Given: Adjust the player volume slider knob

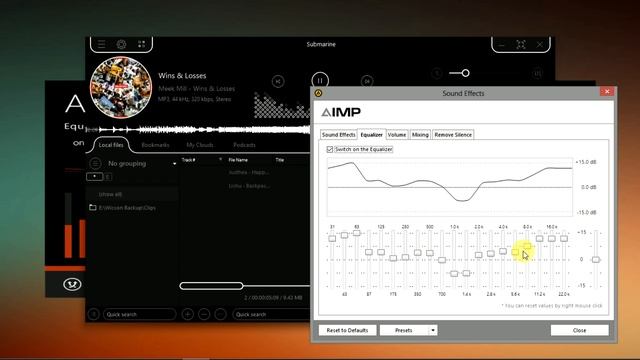Looking at the screenshot, I should pyautogui.click(x=465, y=73).
